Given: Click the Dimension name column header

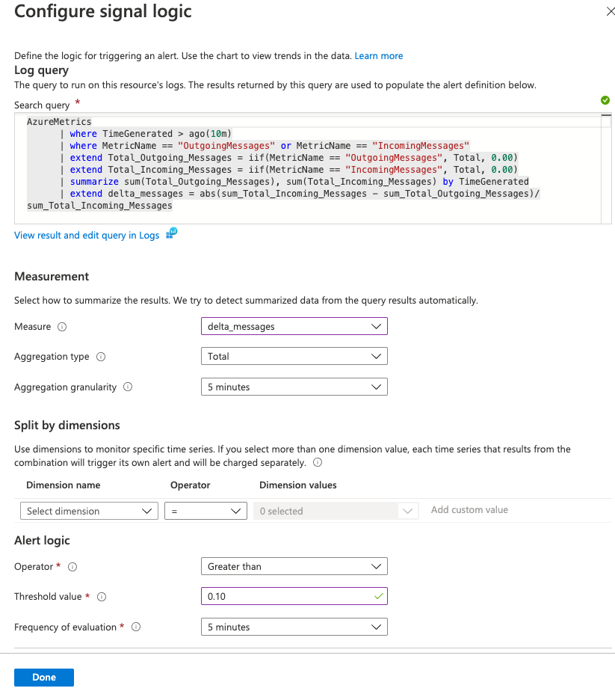Looking at the screenshot, I should point(64,485).
